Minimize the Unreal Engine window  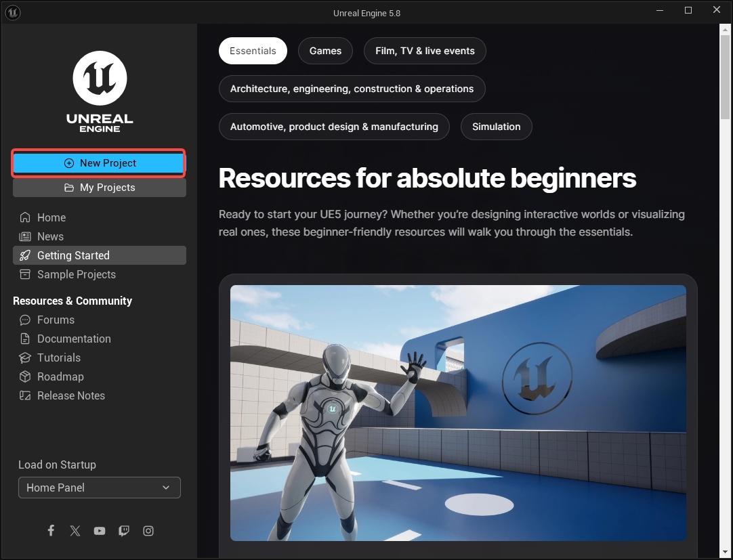coord(660,10)
